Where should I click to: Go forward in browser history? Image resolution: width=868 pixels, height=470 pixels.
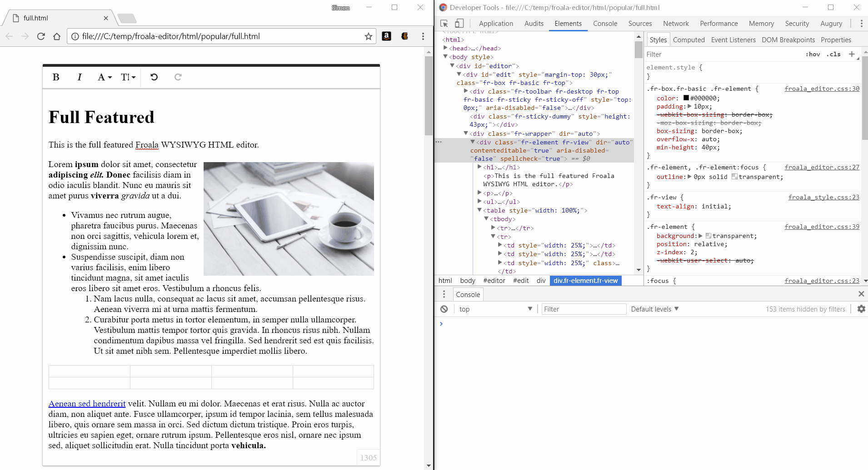25,36
